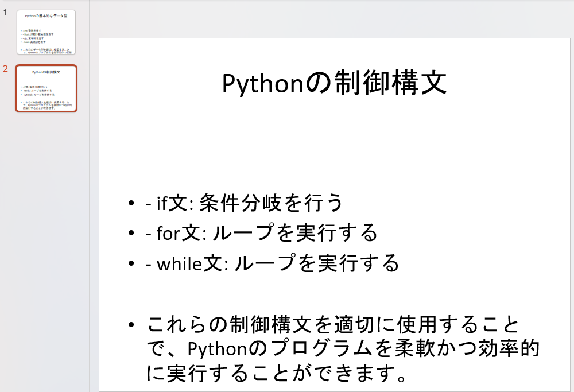
Task: Click the slide number 1 label
Action: coord(6,11)
